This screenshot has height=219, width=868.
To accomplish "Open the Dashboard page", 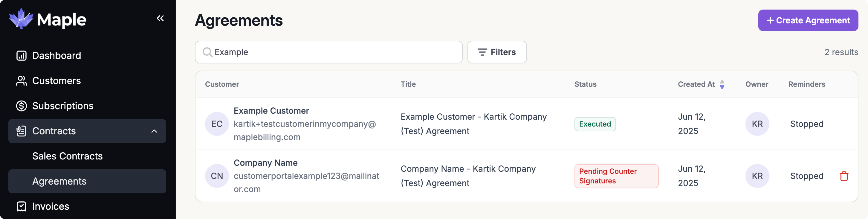I will (x=56, y=56).
